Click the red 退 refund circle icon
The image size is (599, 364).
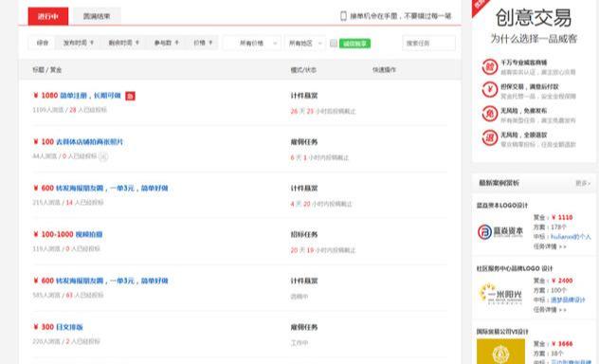489,138
